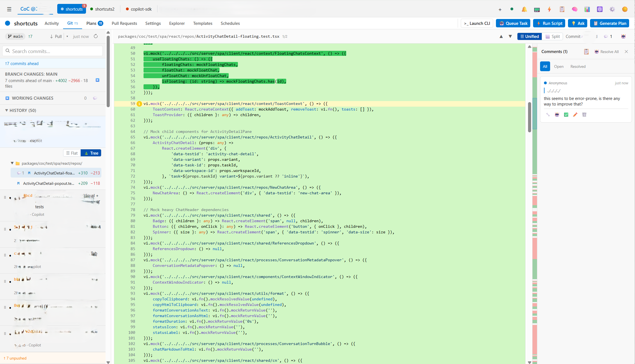
Task: Open the Pull options dropdown arrow
Action: (x=67, y=36)
